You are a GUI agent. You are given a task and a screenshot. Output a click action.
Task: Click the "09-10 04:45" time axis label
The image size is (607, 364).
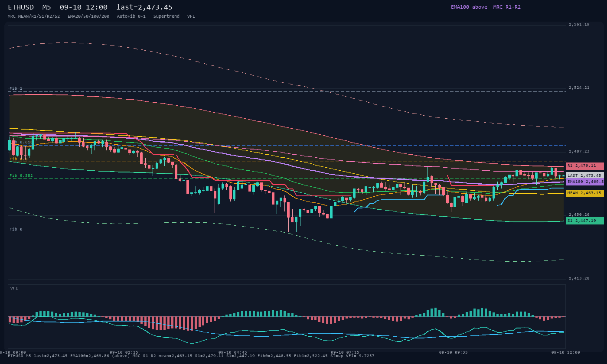(233, 352)
